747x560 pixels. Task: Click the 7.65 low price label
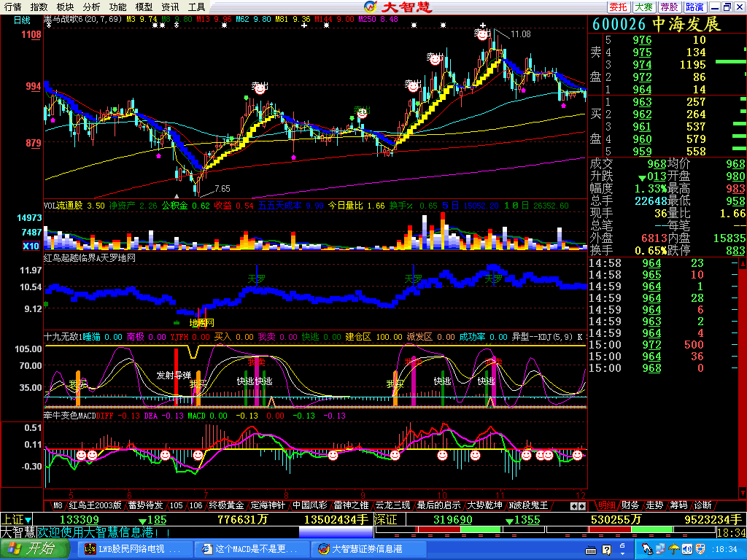click(222, 189)
